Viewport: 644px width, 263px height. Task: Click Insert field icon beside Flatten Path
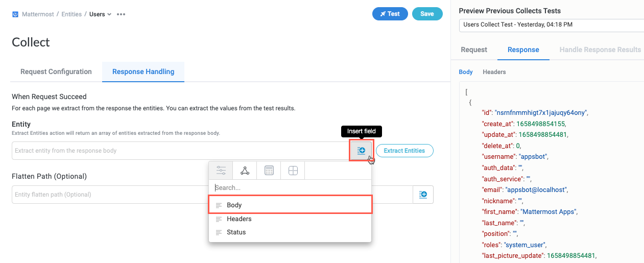(x=423, y=195)
